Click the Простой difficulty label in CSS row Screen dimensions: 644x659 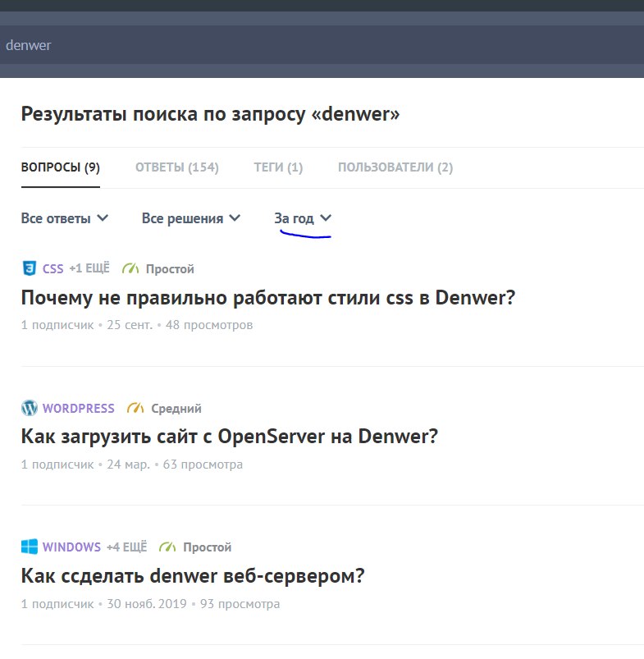(x=170, y=268)
